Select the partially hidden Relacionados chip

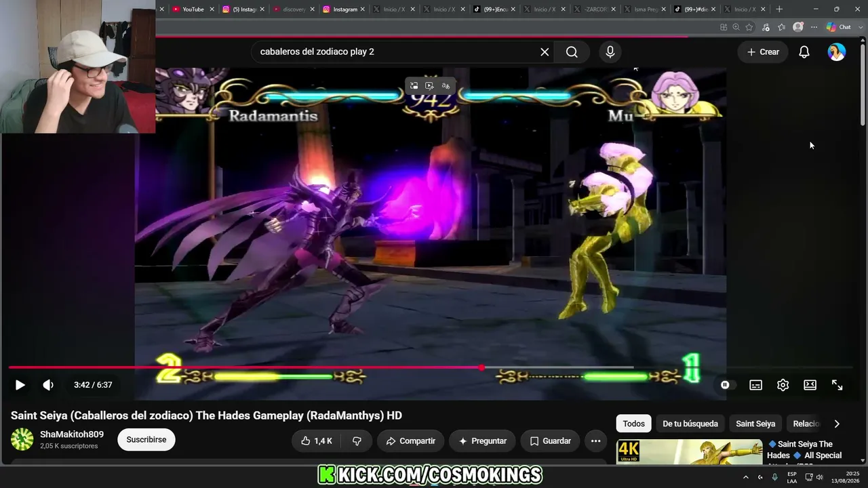click(x=806, y=424)
